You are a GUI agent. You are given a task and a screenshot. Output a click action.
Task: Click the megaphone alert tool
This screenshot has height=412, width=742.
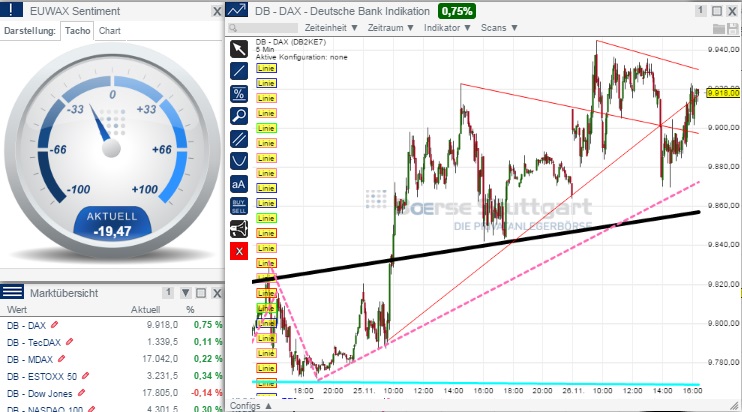(239, 229)
